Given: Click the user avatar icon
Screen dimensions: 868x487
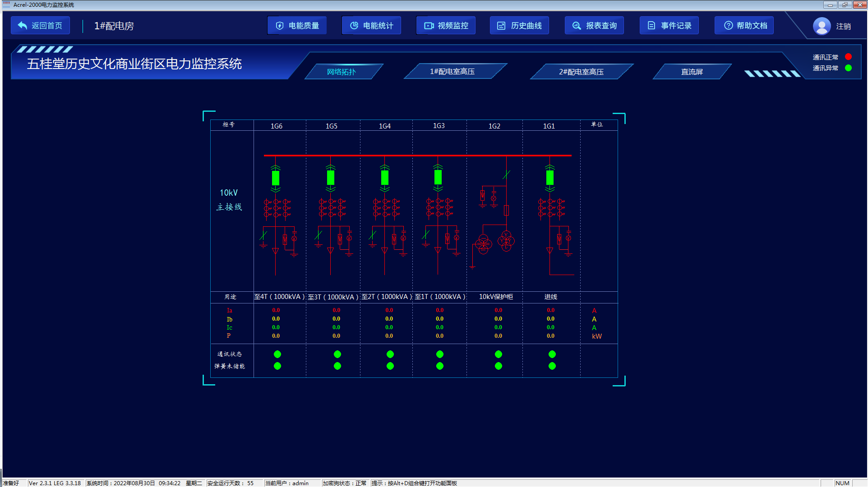Looking at the screenshot, I should pos(822,26).
